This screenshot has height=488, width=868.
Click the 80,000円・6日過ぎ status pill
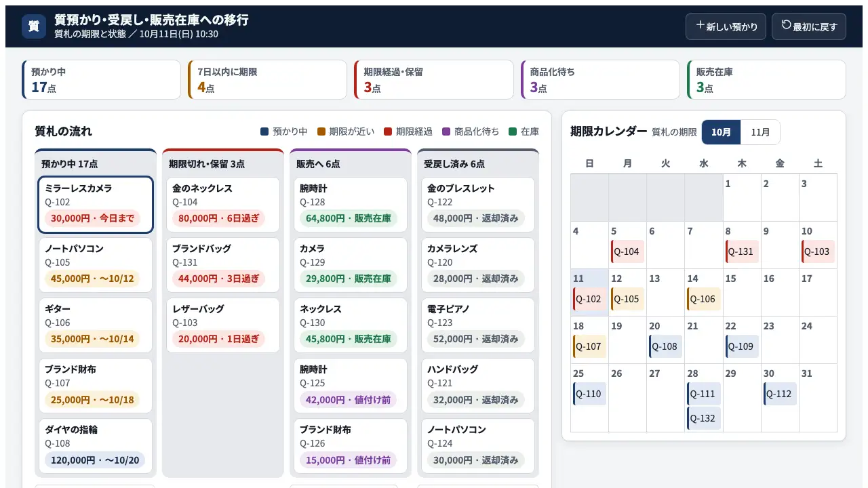[218, 218]
